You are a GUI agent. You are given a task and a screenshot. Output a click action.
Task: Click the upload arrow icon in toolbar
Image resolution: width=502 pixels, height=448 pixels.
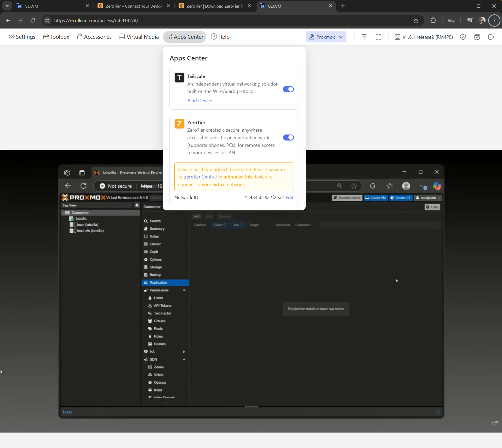(x=364, y=37)
